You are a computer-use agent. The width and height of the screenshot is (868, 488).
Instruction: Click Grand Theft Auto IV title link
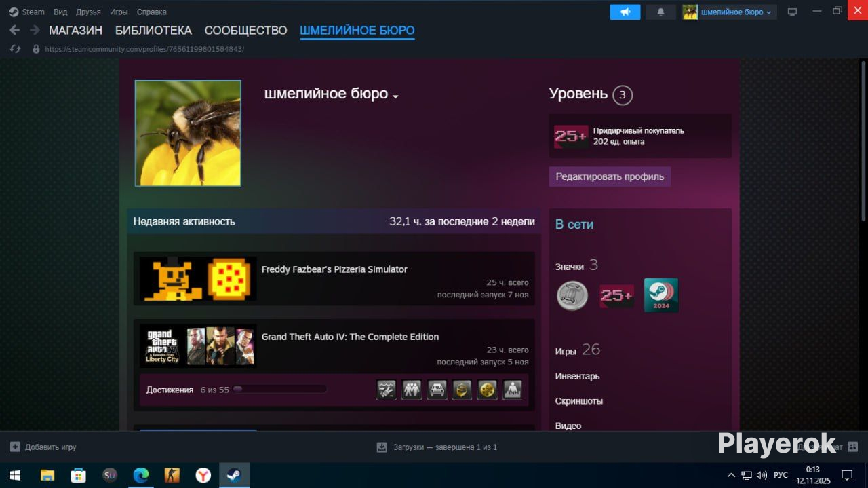(x=350, y=337)
